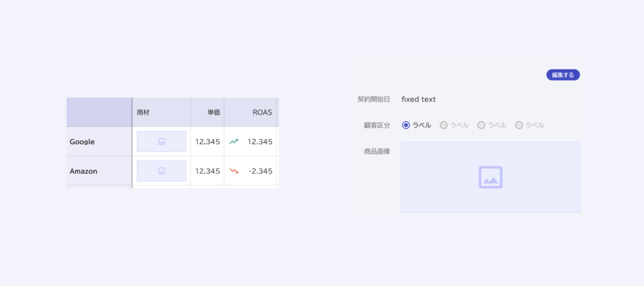Click the green upward trend arrow icon
The image size is (644, 286).
234,142
